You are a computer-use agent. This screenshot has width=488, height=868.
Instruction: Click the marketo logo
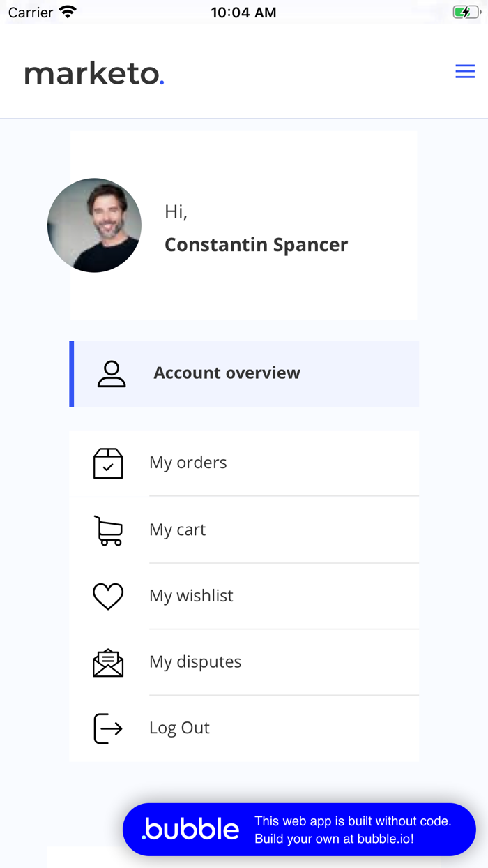click(94, 73)
